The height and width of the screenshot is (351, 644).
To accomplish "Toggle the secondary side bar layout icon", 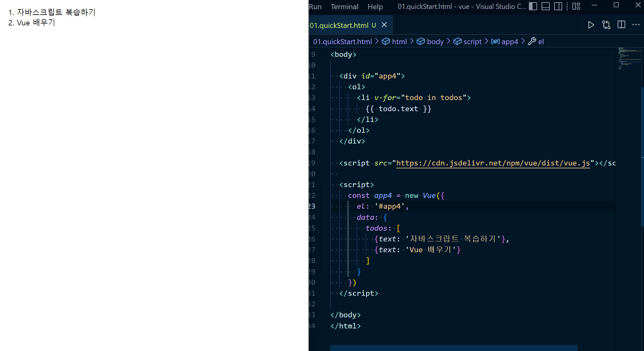I will tap(558, 6).
